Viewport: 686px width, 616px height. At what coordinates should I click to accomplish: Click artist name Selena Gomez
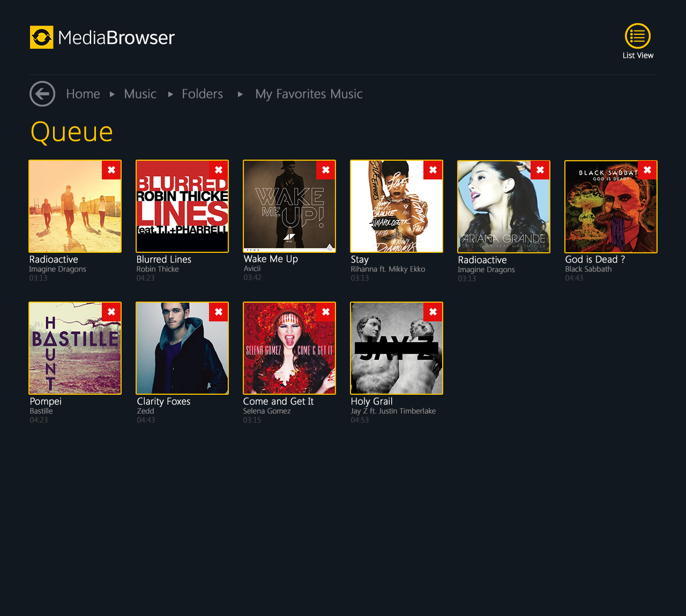pos(267,411)
